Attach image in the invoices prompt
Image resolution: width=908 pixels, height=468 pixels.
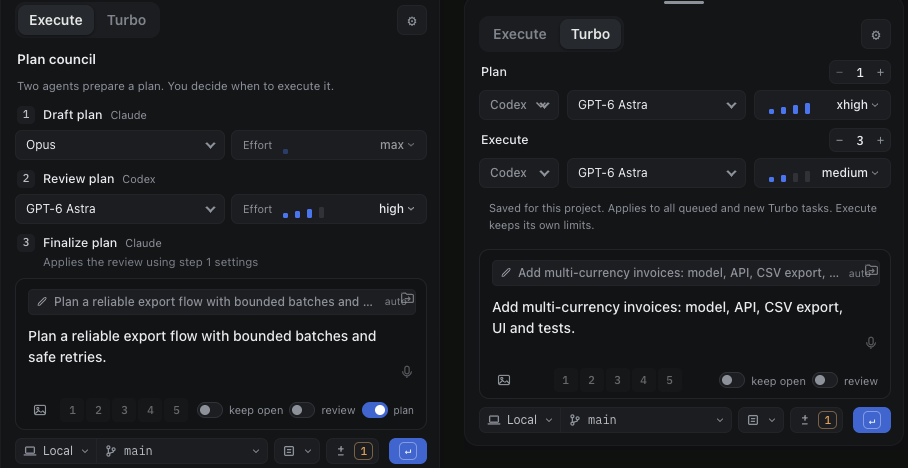tap(504, 380)
